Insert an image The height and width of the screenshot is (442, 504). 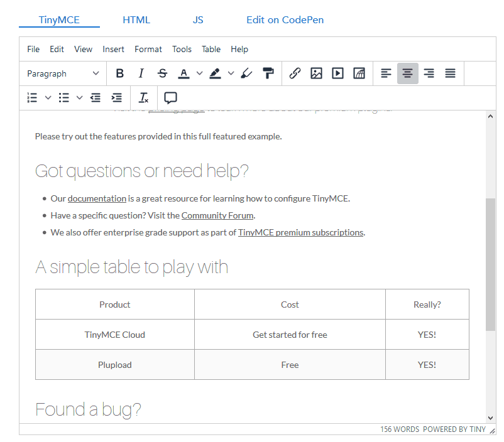click(316, 73)
